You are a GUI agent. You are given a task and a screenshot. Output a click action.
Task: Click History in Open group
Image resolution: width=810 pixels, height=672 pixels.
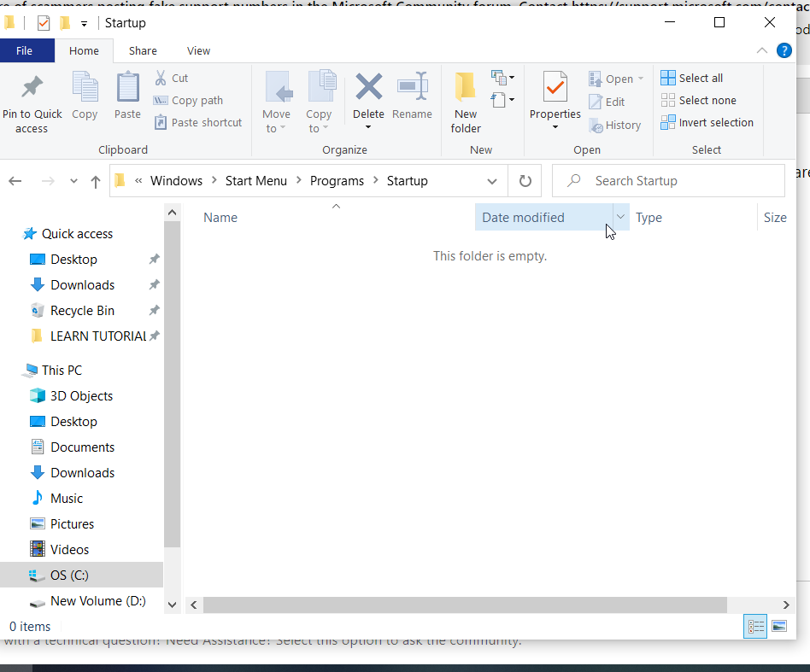coord(615,126)
